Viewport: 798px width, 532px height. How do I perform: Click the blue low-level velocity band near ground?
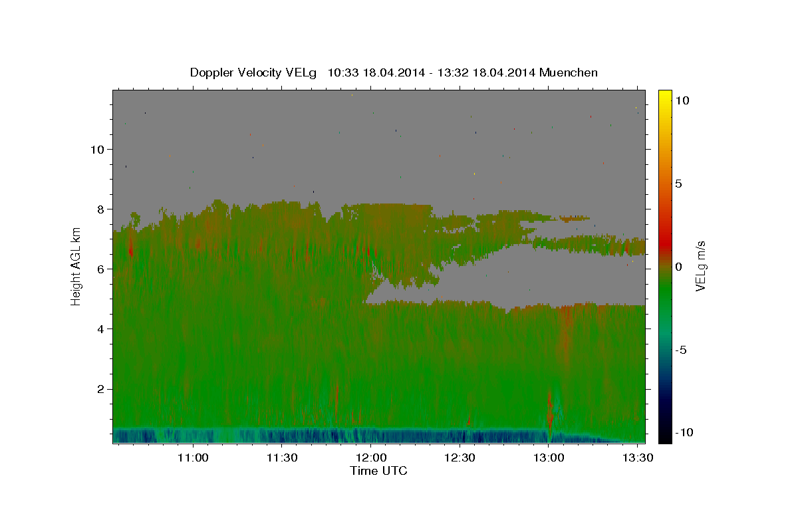tap(346, 436)
